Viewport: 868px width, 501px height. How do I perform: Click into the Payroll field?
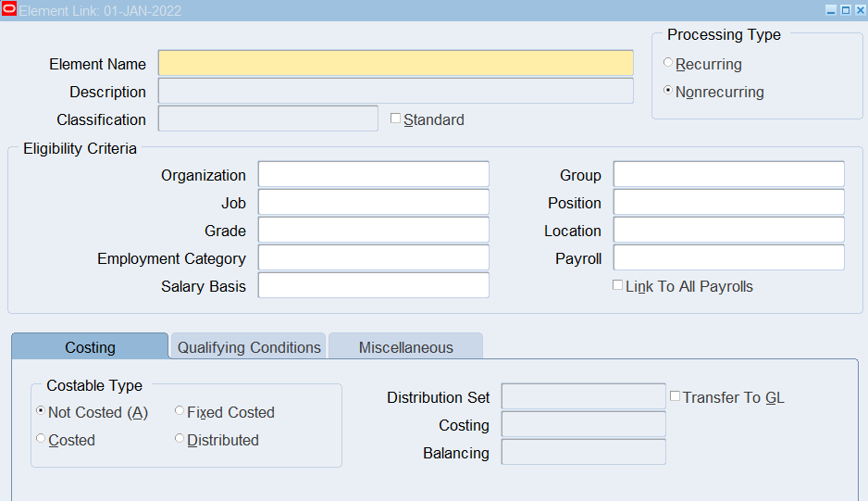pyautogui.click(x=728, y=257)
